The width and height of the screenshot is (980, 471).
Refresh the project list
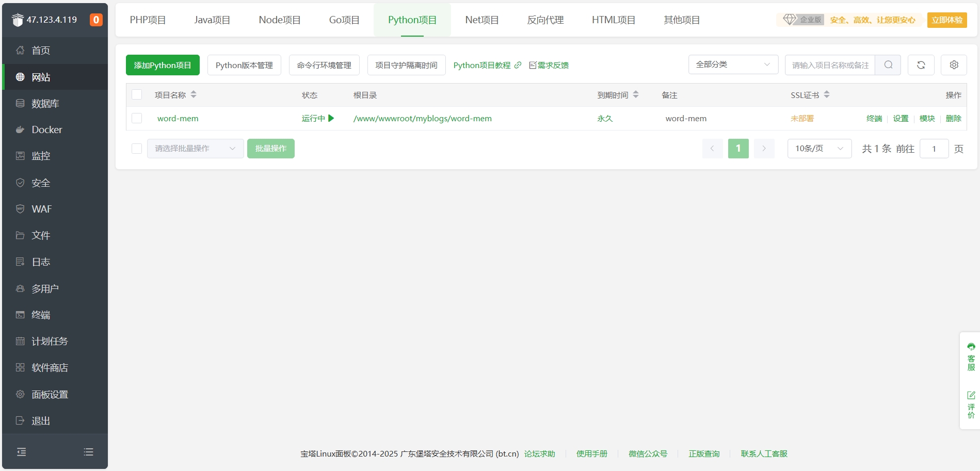921,65
